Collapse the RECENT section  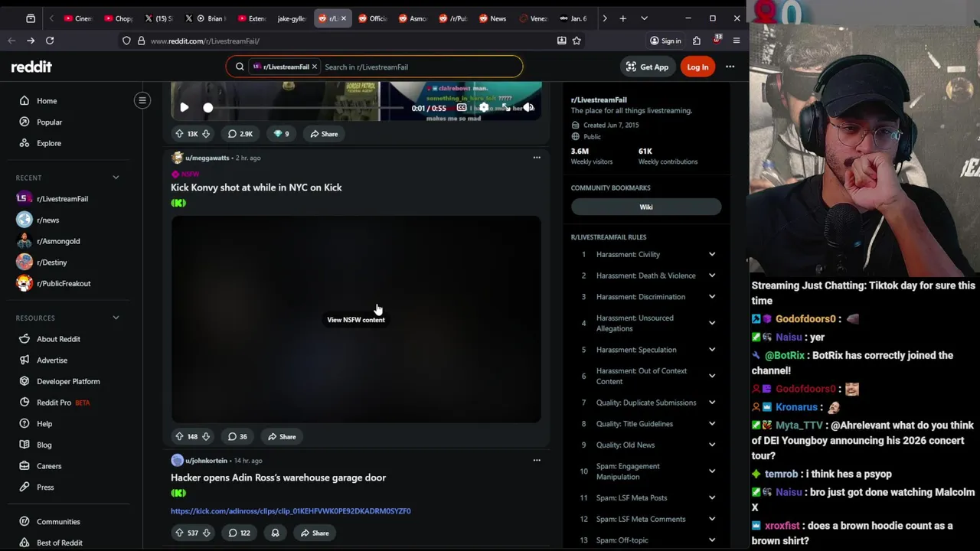116,178
